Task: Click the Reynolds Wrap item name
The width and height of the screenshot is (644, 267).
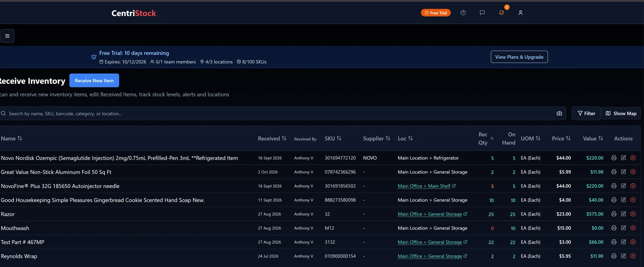Action: point(19,256)
